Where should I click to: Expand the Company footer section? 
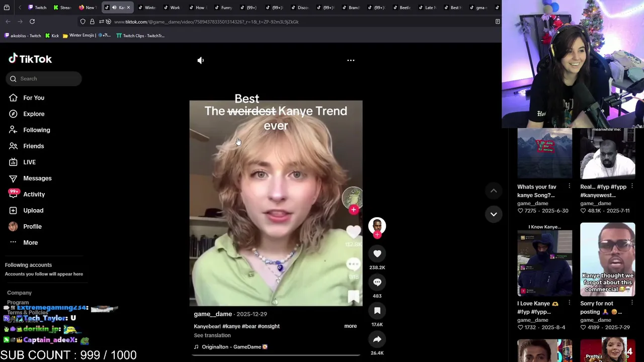point(19,293)
